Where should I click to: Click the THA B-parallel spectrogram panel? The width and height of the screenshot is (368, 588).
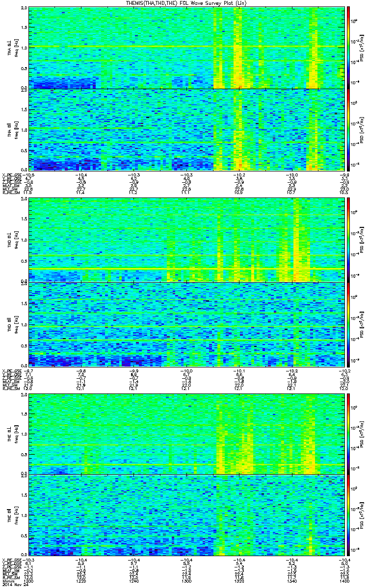coord(187,129)
